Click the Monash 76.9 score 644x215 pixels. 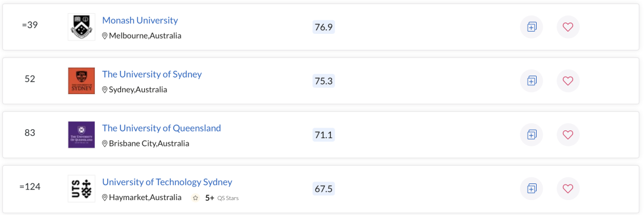[324, 27]
